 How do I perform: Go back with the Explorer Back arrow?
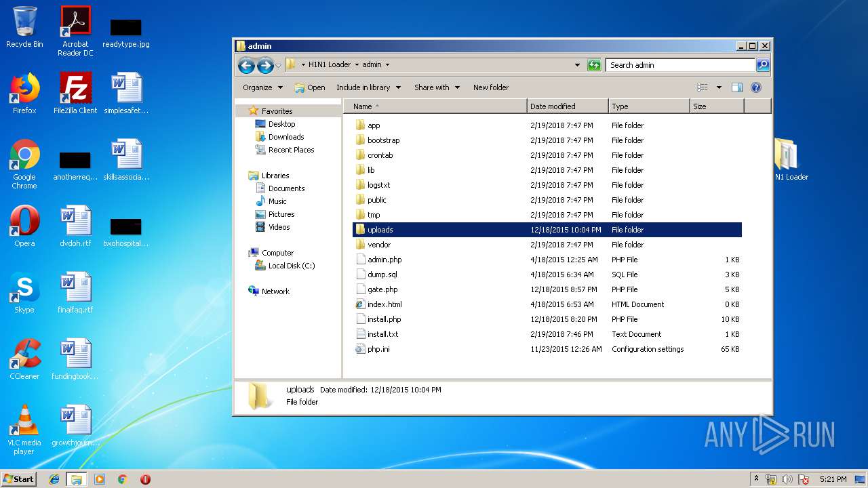246,65
